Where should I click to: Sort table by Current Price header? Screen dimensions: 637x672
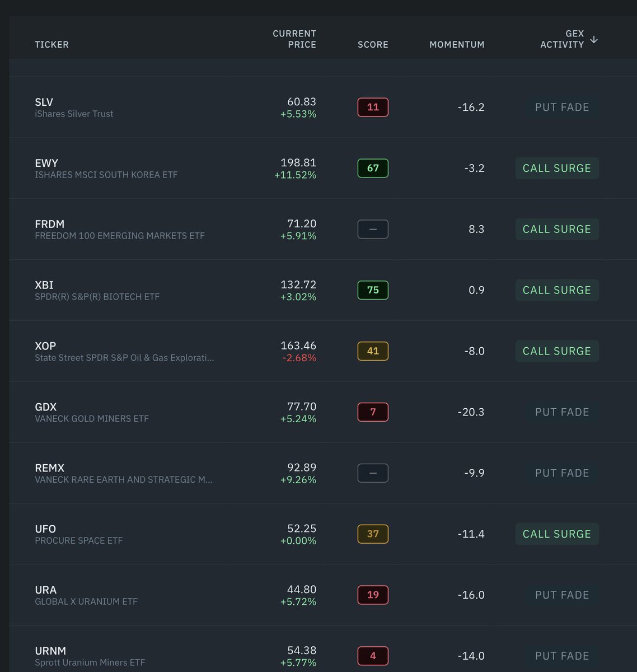pos(294,39)
